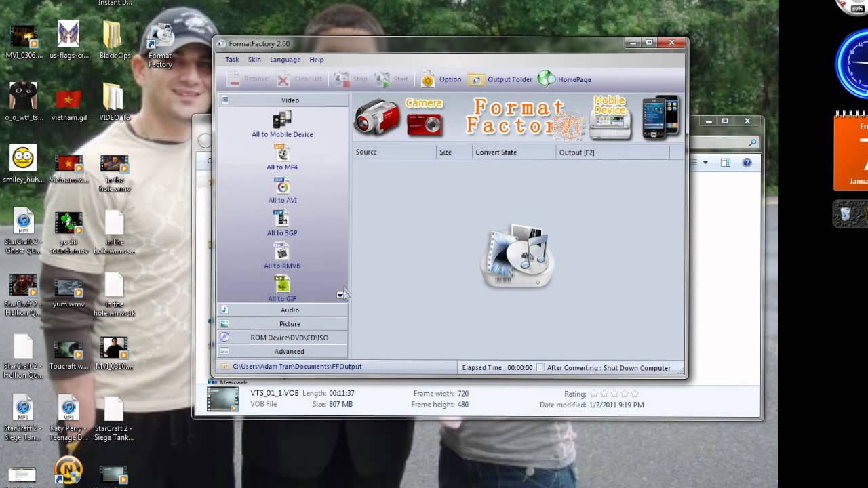This screenshot has height=488, width=868.
Task: Click Elapsed Time readout in status bar
Action: tap(497, 368)
